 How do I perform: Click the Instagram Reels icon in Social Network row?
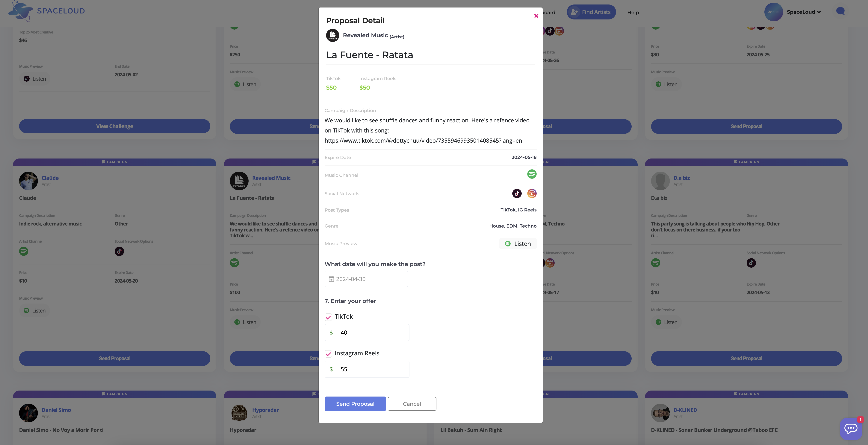532,193
